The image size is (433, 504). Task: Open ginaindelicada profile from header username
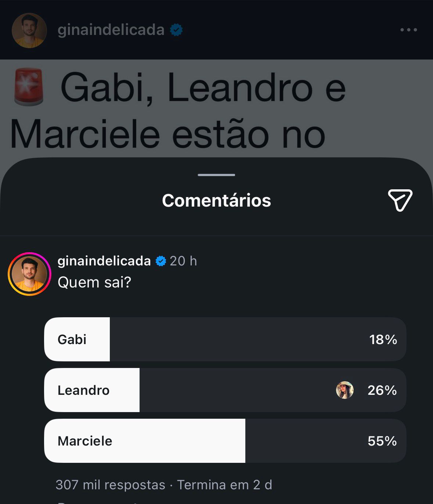click(111, 30)
